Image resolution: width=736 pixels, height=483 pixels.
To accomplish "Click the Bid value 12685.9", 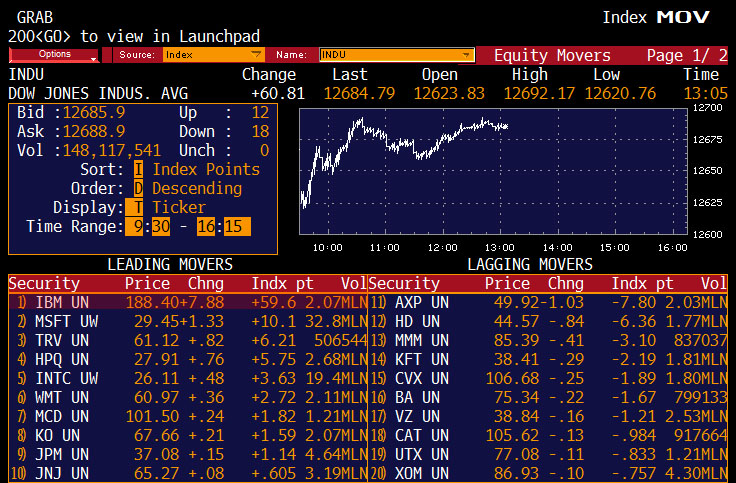I will 94,113.
